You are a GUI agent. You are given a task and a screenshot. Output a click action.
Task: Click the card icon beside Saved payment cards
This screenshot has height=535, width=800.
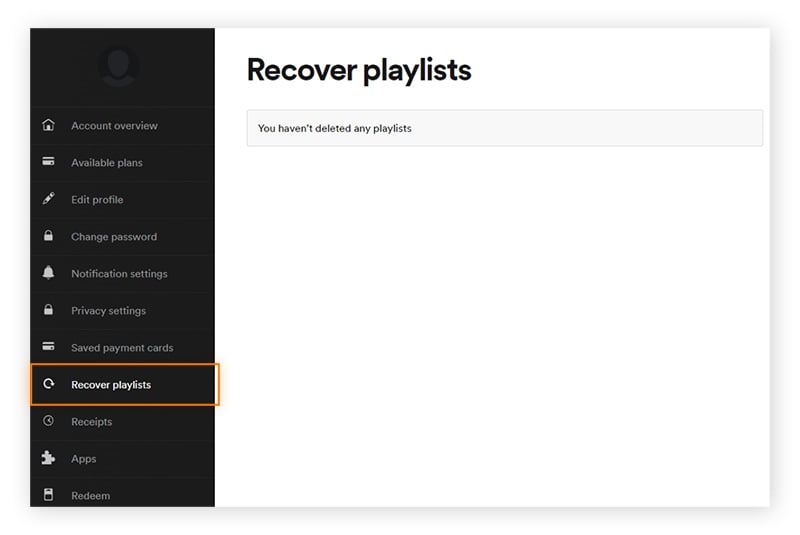(x=48, y=346)
